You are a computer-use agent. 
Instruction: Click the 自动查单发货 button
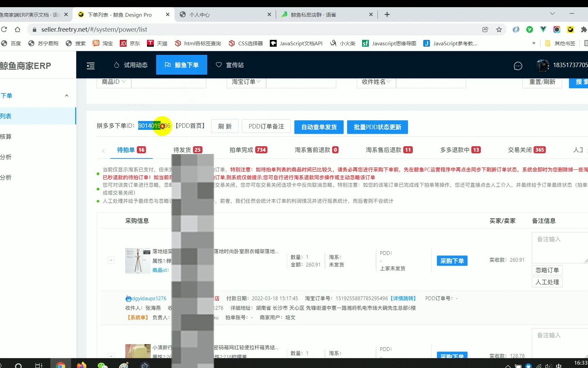pyautogui.click(x=319, y=127)
